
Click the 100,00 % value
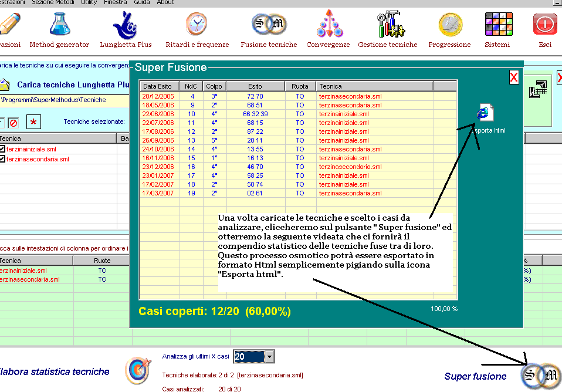tap(444, 309)
